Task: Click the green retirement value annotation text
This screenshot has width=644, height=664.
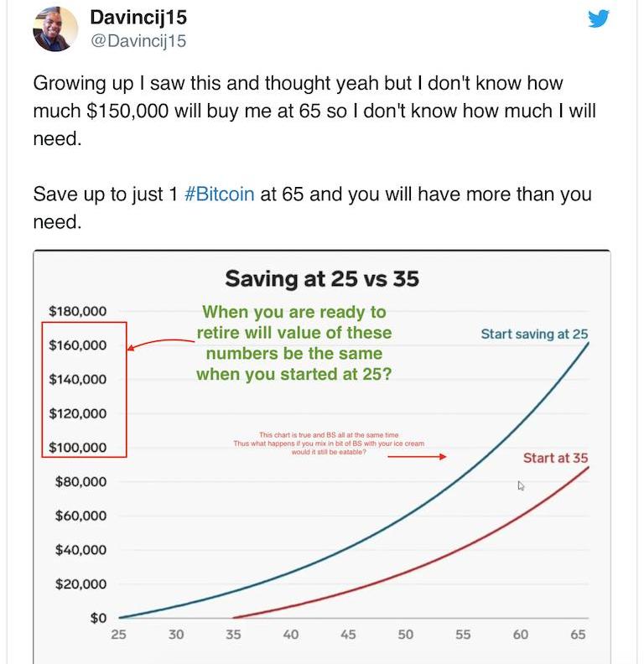Action: click(294, 343)
